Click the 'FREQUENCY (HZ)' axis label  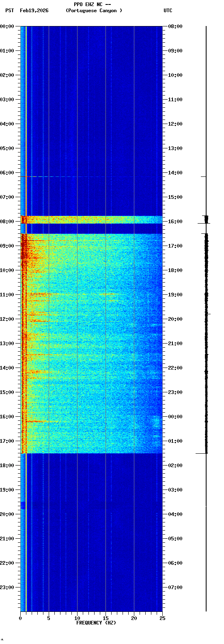click(96, 623)
